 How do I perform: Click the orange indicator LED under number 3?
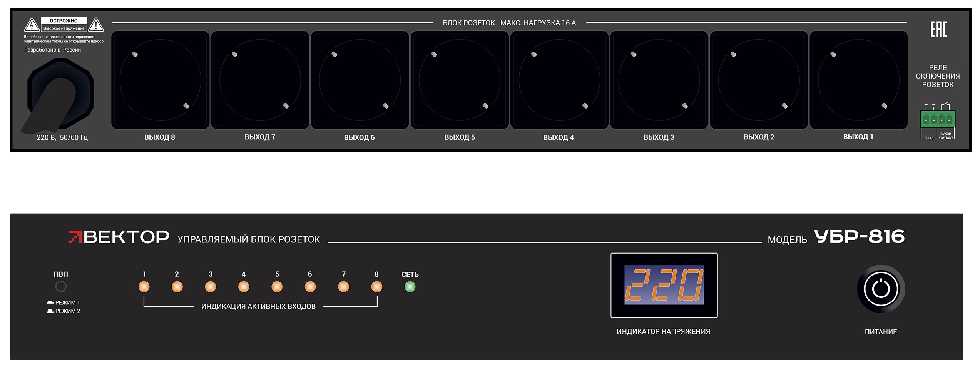pyautogui.click(x=211, y=287)
